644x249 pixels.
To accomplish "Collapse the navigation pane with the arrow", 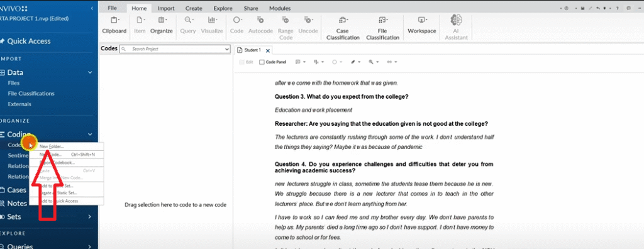I will coord(92,8).
